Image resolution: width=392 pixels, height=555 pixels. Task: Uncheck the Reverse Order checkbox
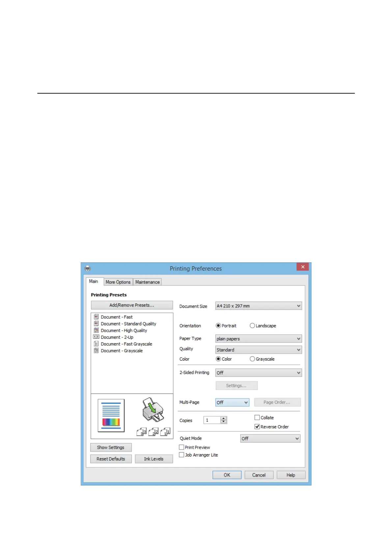click(257, 426)
